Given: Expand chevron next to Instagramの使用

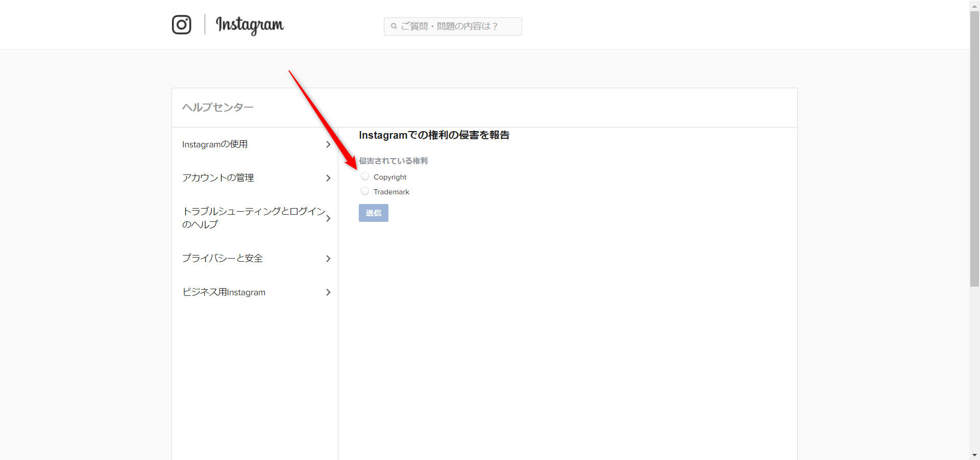Looking at the screenshot, I should (x=328, y=144).
